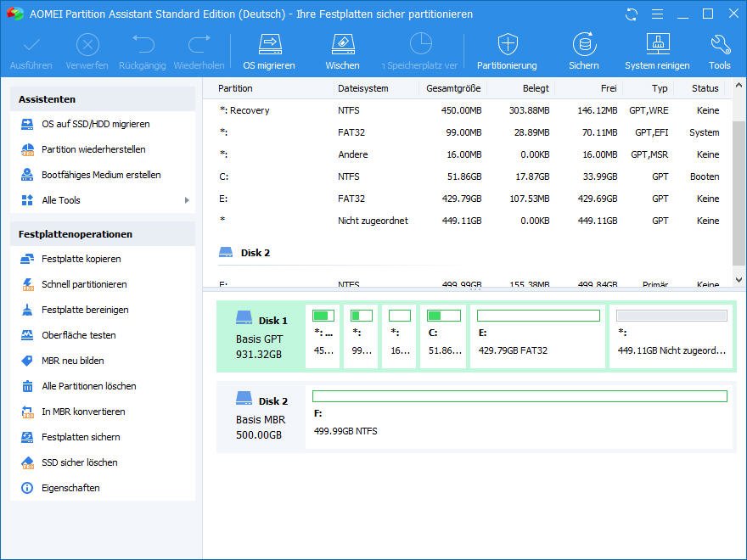Image resolution: width=747 pixels, height=560 pixels.
Task: Select the E: partition usage bar on Disk 1
Action: pos(538,316)
